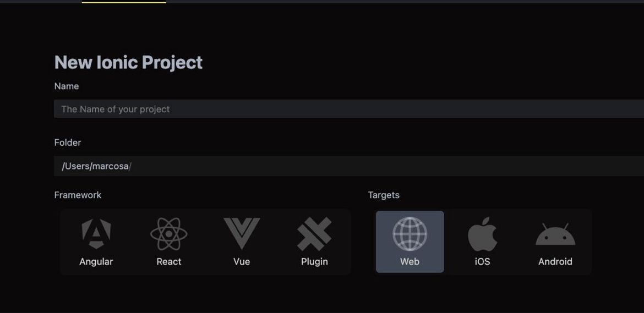The width and height of the screenshot is (644, 313).
Task: Click the "Angular" text label
Action: click(96, 262)
